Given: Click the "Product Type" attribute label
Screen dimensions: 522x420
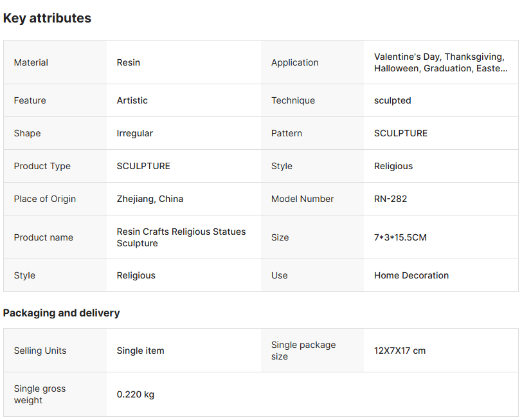Looking at the screenshot, I should 42,166.
